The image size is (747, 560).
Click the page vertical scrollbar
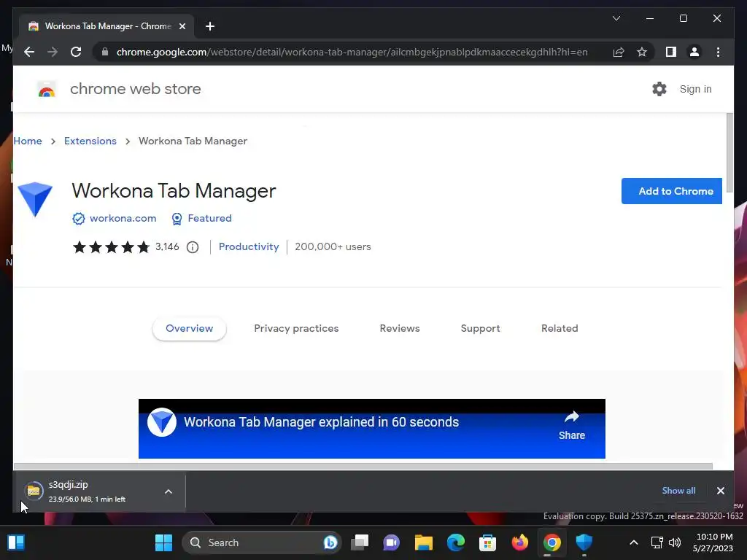coord(729,152)
